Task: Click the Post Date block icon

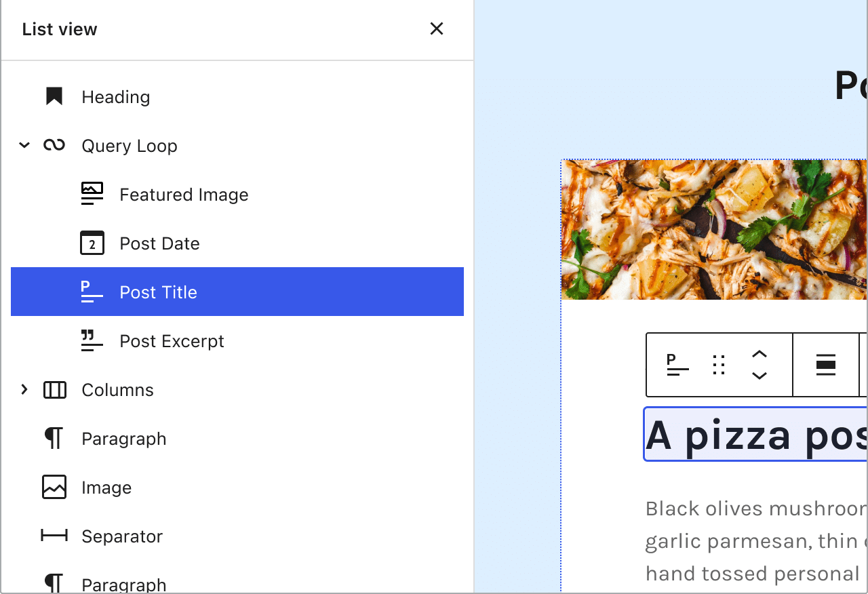Action: [92, 243]
